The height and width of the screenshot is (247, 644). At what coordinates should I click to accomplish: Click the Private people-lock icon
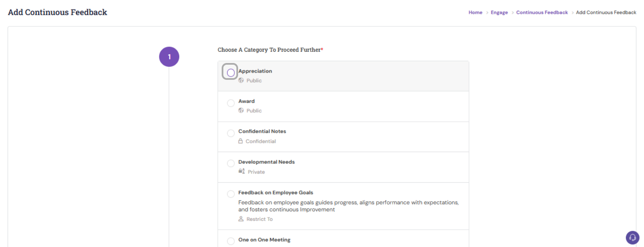(241, 171)
